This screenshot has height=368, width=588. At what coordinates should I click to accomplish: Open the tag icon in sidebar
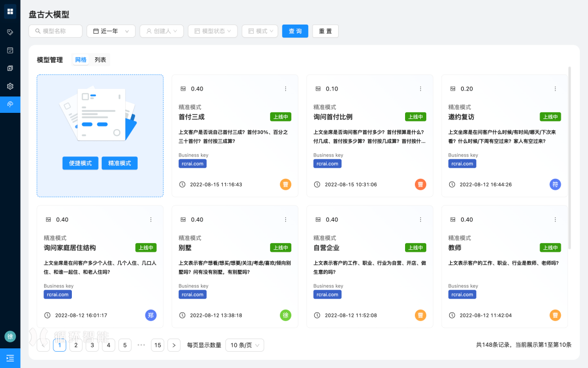[x=10, y=32]
